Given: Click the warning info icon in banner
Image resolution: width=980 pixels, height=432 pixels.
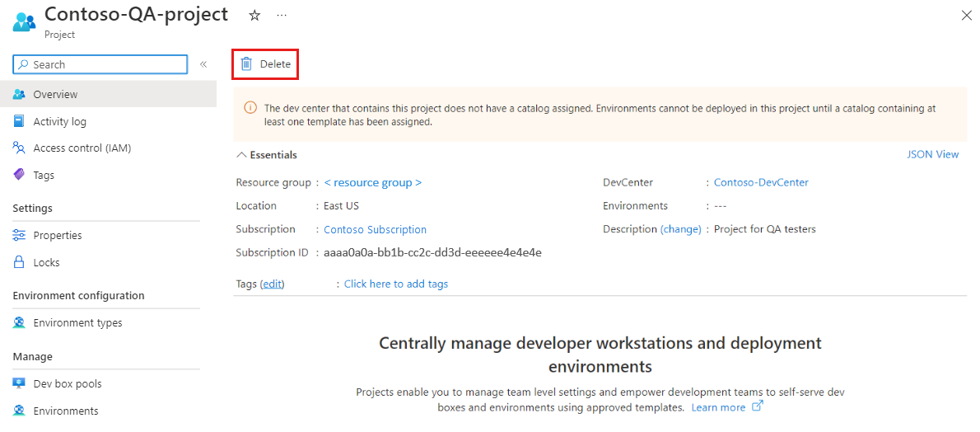Looking at the screenshot, I should [250, 108].
